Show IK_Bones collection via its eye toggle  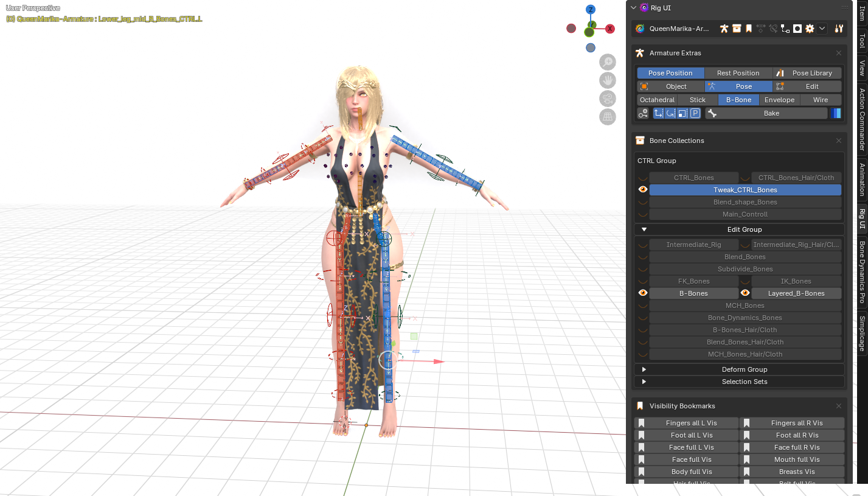coord(745,281)
